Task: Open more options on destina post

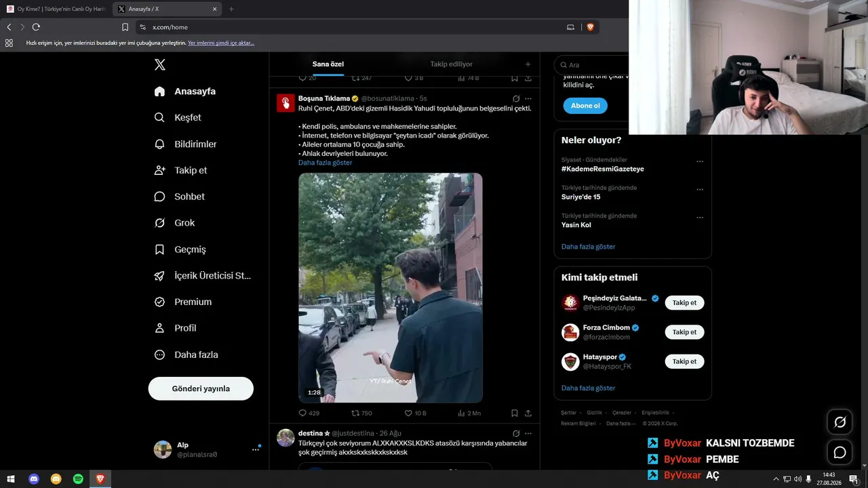Action: pyautogui.click(x=528, y=434)
